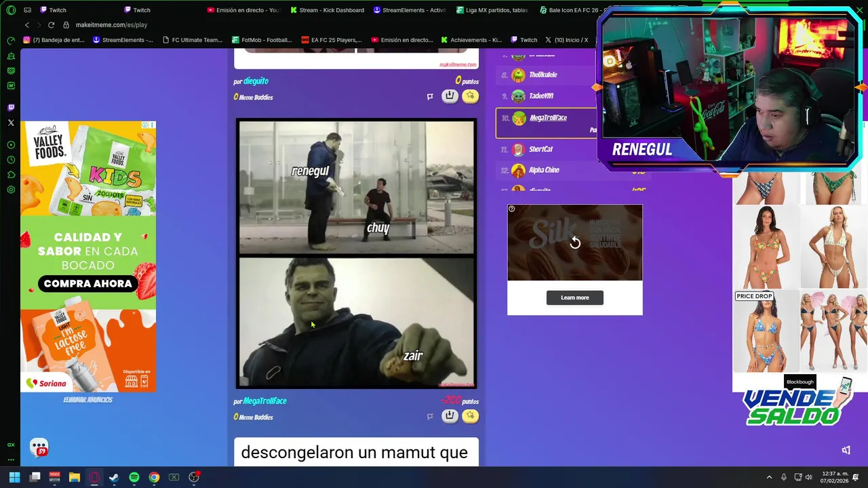Image resolution: width=868 pixels, height=488 pixels.
Task: Click Learn more on Silk ad
Action: 575,298
